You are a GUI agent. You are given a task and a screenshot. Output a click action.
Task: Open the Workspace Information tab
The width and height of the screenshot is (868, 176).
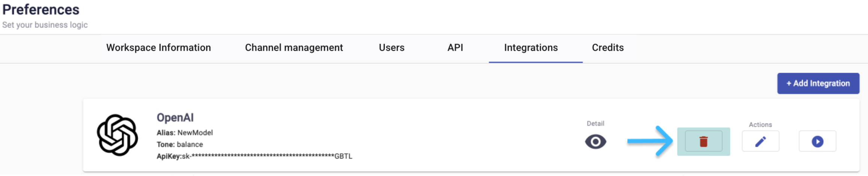(158, 48)
